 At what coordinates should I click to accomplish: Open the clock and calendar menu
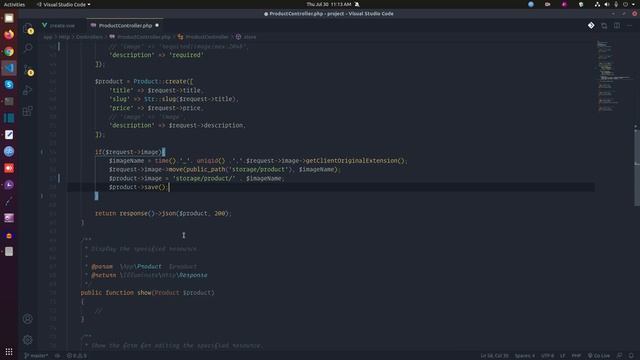[329, 4]
